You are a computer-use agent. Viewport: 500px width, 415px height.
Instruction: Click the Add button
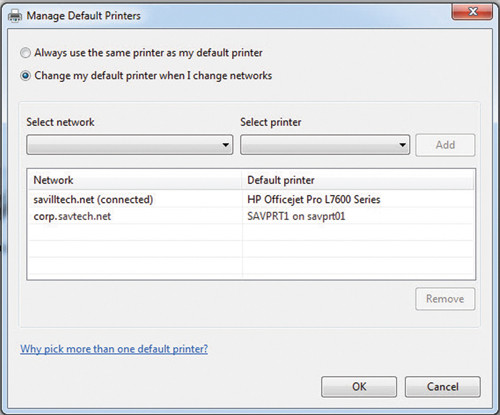tap(445, 145)
